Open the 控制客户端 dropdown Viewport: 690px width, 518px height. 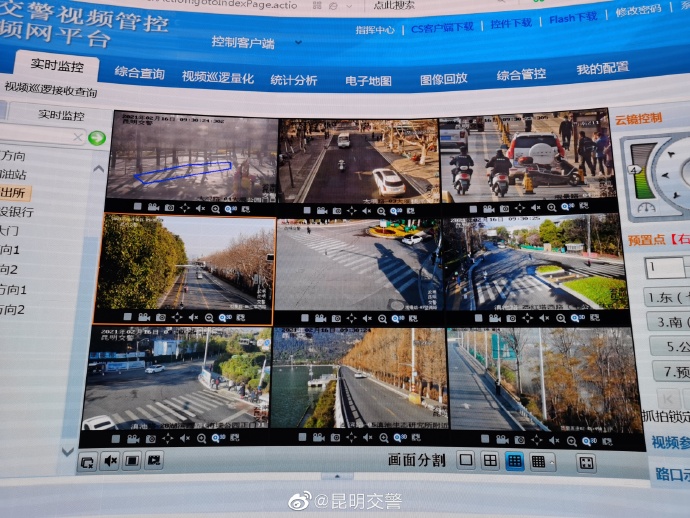tap(257, 43)
